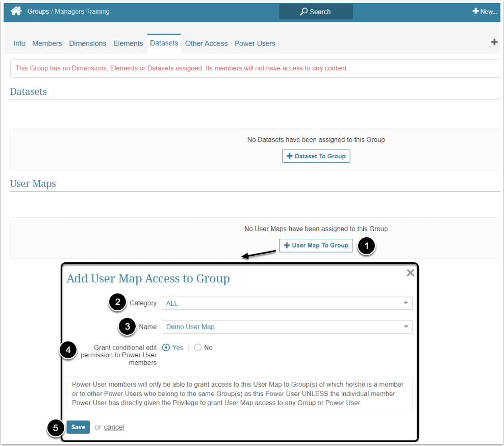Open the Power Users tab
The image size is (504, 446).
click(x=255, y=43)
